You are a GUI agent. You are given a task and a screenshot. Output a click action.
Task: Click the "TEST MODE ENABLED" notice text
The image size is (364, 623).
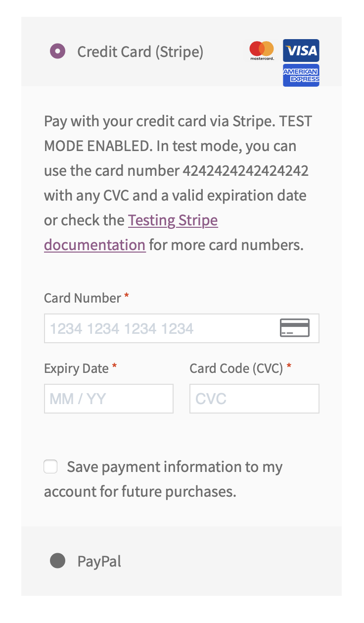[x=178, y=134]
